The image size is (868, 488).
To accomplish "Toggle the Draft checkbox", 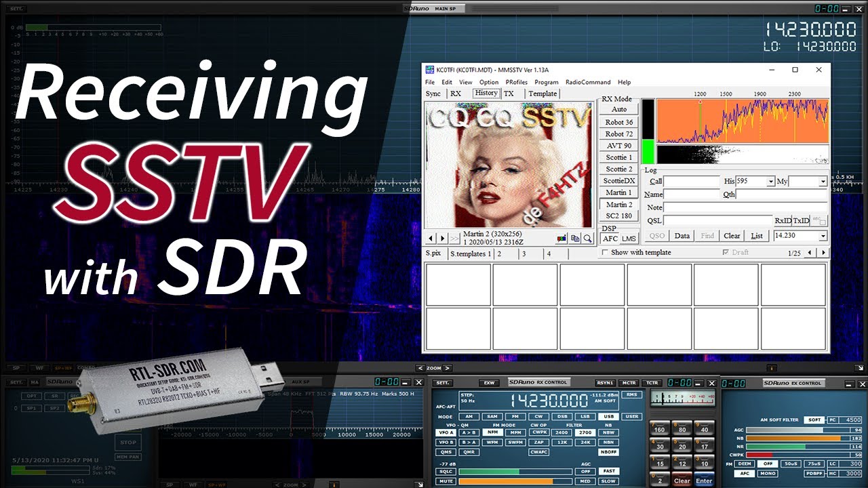I will point(726,253).
